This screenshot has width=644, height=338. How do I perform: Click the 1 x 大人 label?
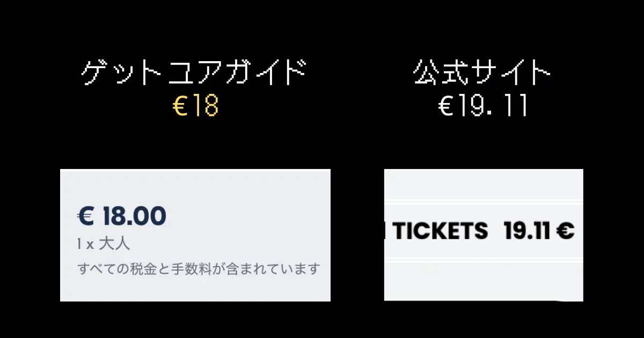pyautogui.click(x=104, y=244)
